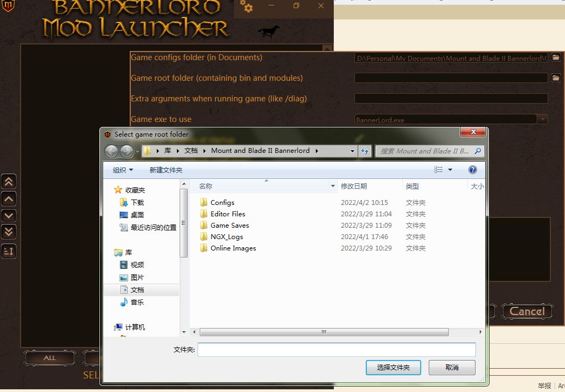Click the Game root folder path field
Viewport: 565px width, 392px height.
451,78
